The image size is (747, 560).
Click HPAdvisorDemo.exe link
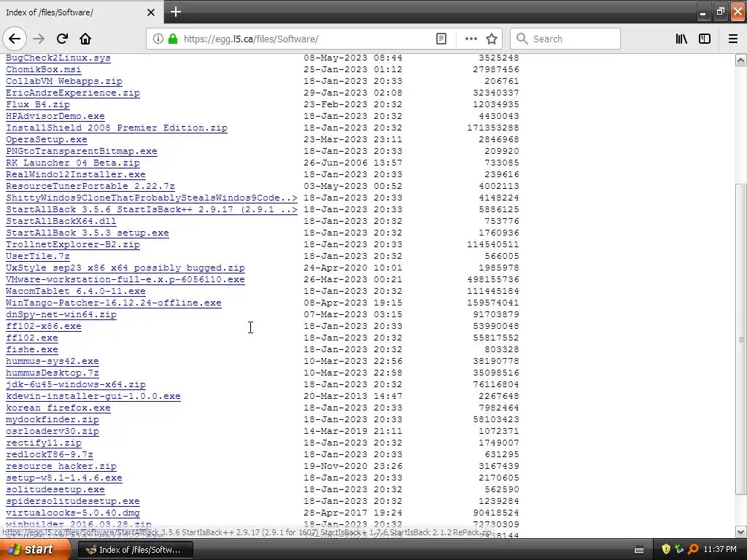pos(55,116)
